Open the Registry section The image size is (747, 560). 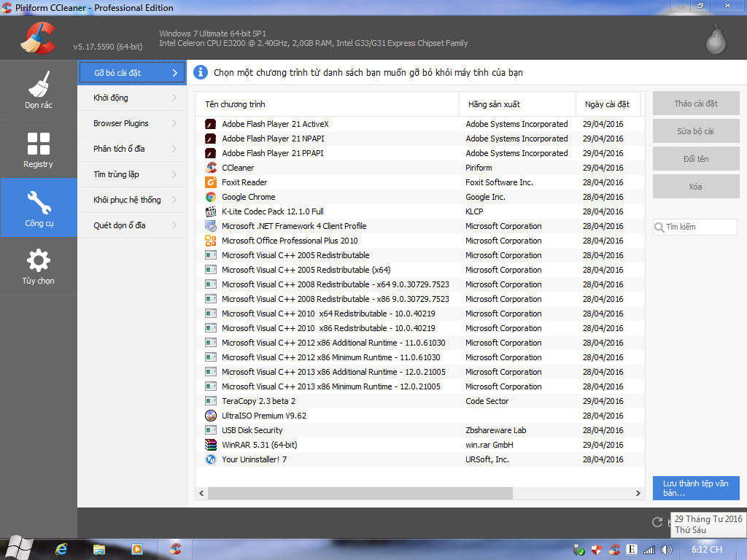pyautogui.click(x=39, y=149)
